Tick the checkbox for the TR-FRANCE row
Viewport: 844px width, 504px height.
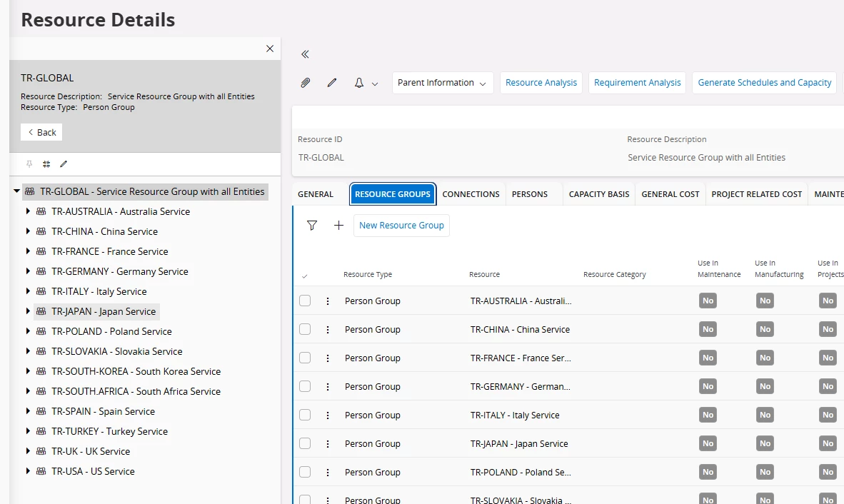pos(305,358)
